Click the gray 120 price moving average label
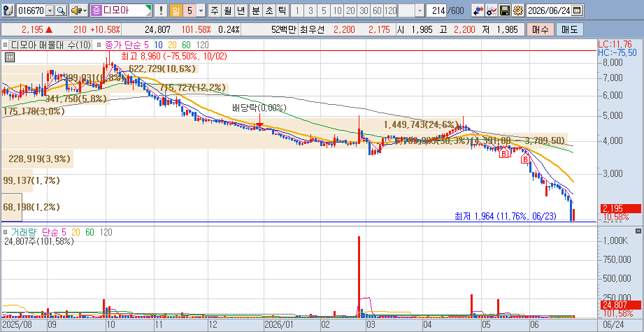The height and width of the screenshot is (332, 644). (203, 45)
